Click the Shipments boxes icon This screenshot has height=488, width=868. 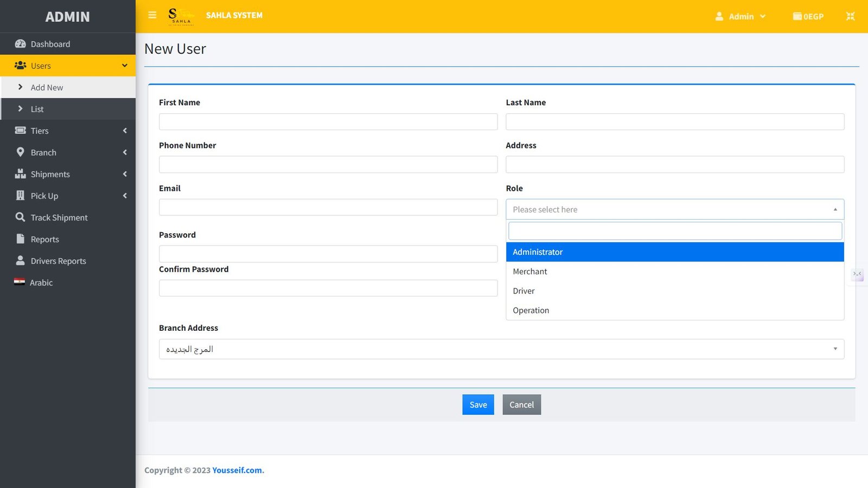[20, 174]
